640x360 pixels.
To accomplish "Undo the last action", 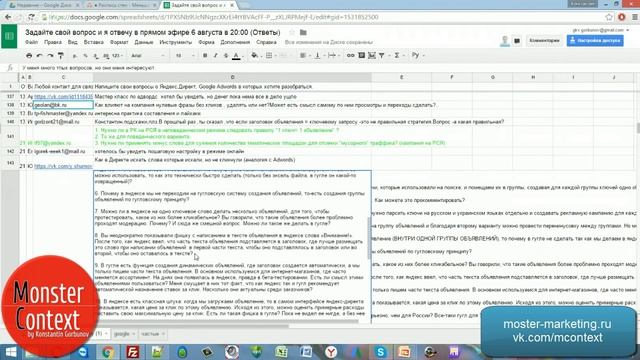I will pos(40,56).
